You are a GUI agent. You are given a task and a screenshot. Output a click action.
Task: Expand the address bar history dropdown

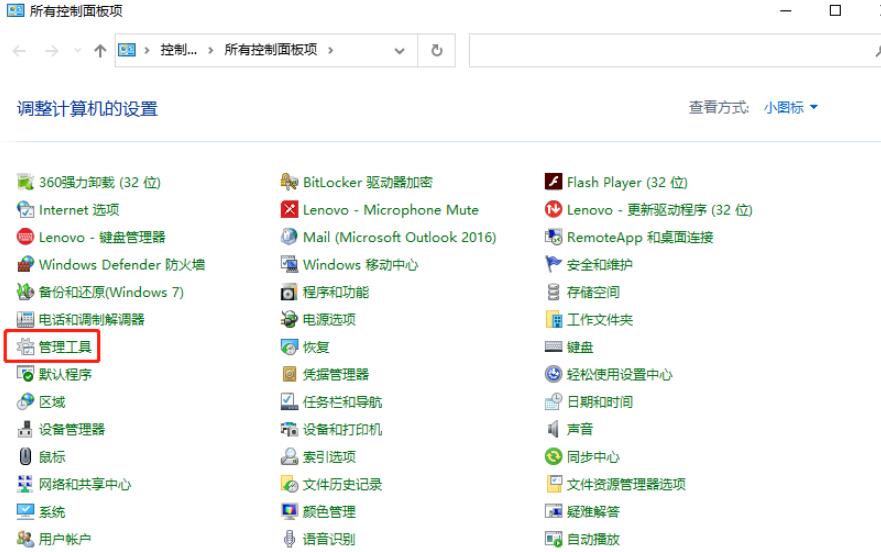pyautogui.click(x=399, y=51)
